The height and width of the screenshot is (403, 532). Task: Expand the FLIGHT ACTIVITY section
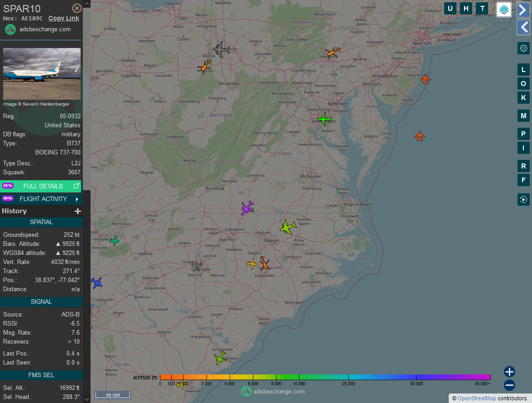pos(41,199)
